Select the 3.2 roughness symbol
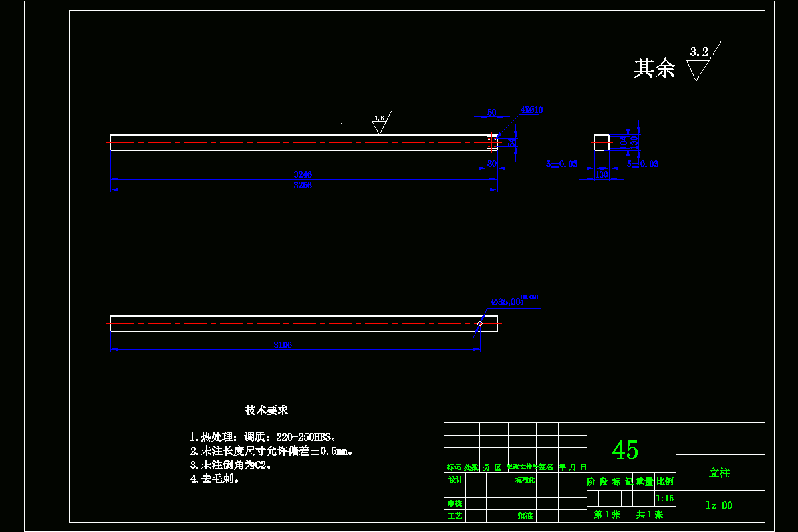 703,61
